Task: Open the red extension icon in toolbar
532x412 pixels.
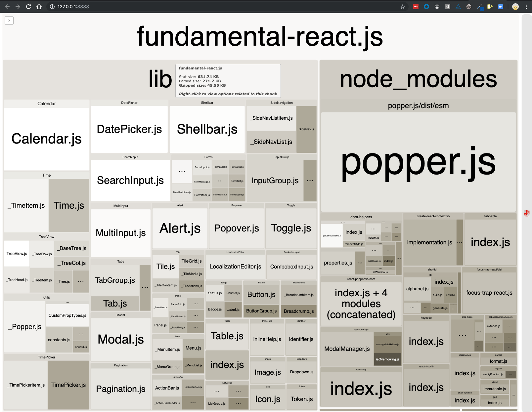Action: (x=416, y=7)
